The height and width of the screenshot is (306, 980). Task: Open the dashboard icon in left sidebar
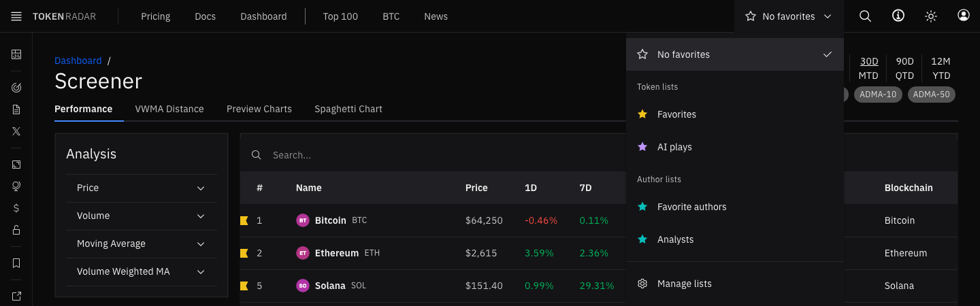coord(16,54)
